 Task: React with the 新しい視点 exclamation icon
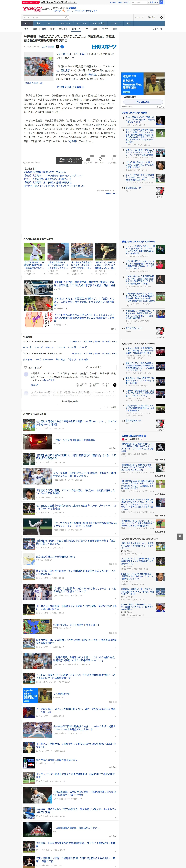(x=112, y=159)
